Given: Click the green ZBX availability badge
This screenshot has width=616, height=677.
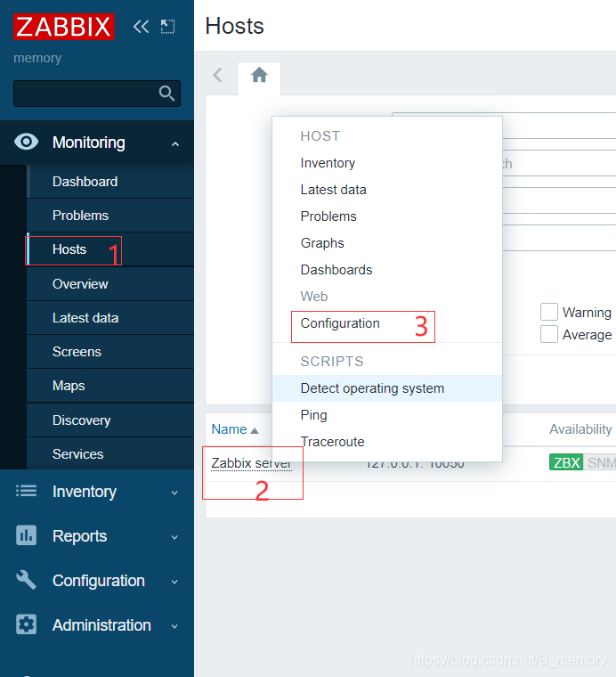Looking at the screenshot, I should [566, 462].
